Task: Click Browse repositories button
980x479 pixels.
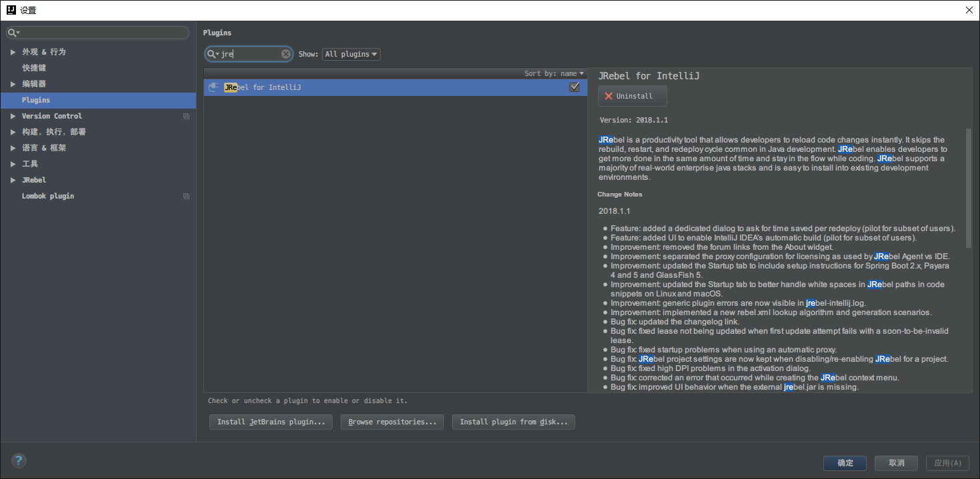Action: 392,422
